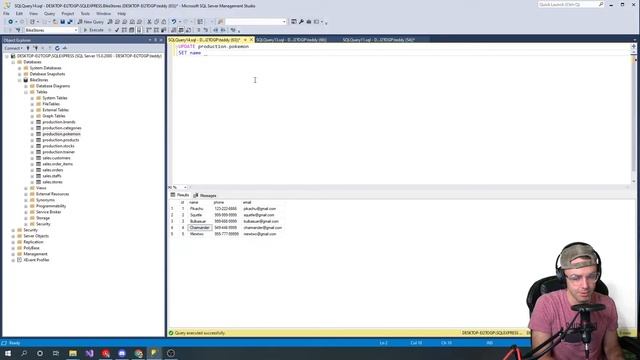Expand the Views folder node
640x360 pixels.
26,188
